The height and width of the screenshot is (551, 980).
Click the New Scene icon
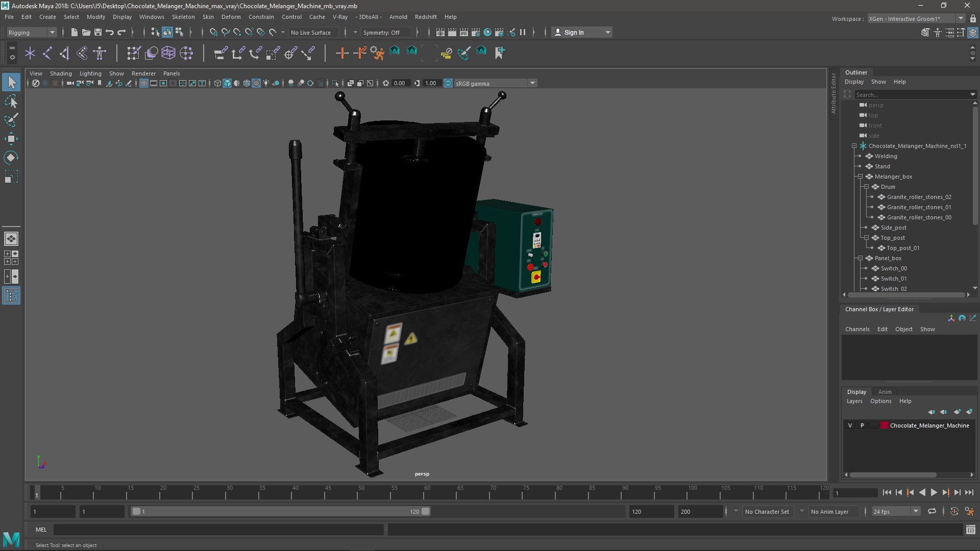(74, 33)
